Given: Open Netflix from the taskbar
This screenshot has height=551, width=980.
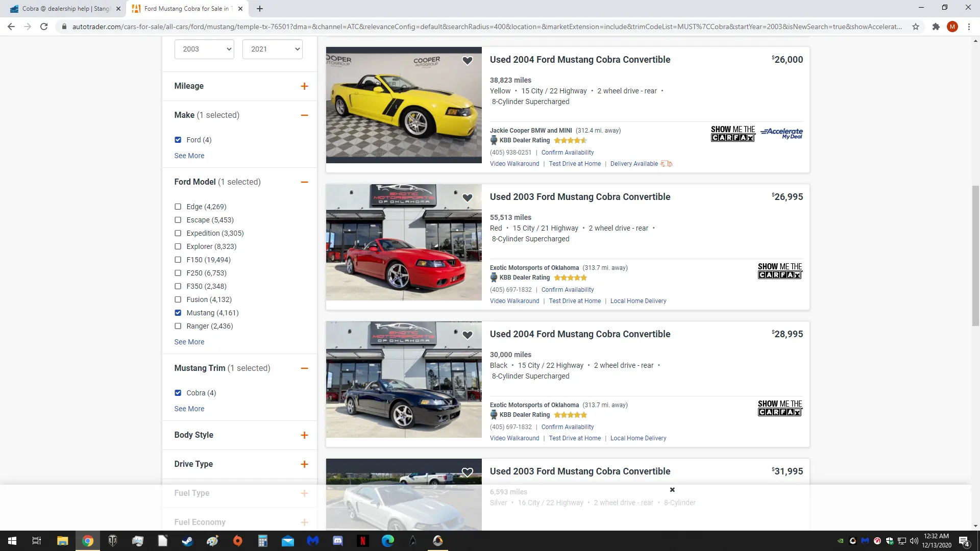Looking at the screenshot, I should [x=363, y=541].
